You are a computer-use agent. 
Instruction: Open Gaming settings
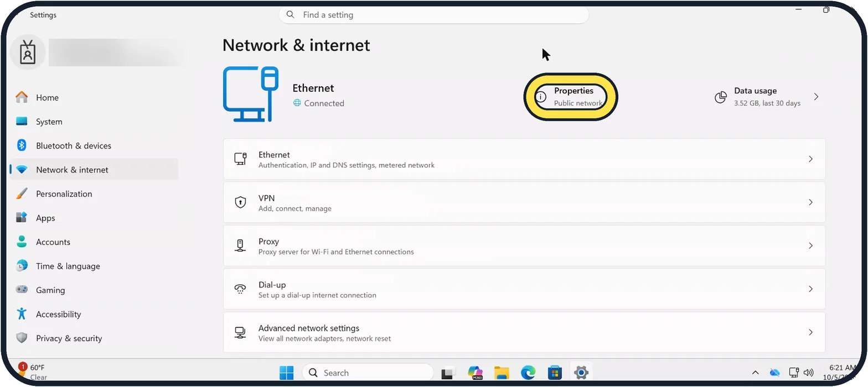(93, 290)
